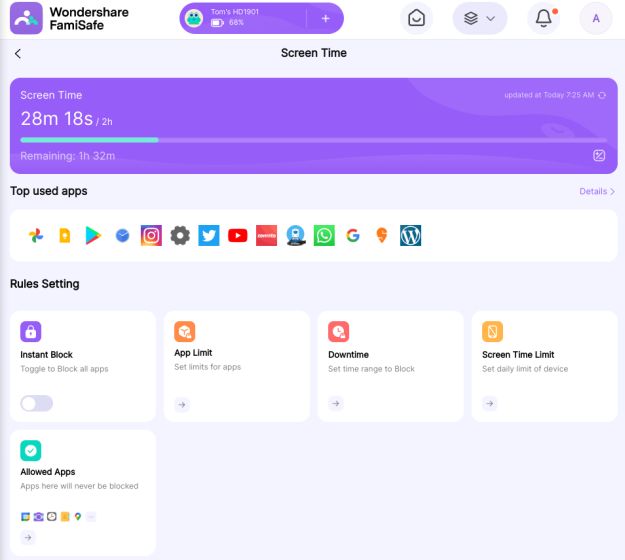Click the Screen Time Limit icon
625x560 pixels.
tap(492, 332)
